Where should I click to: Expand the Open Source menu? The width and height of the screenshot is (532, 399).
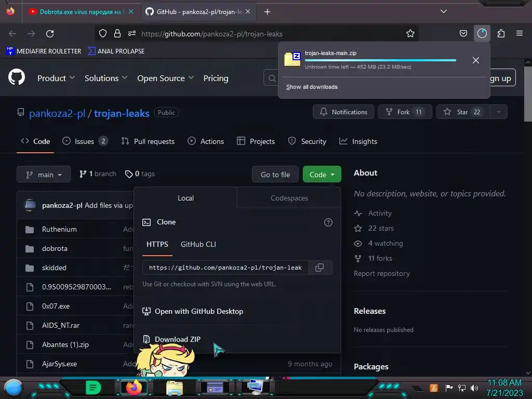click(166, 78)
